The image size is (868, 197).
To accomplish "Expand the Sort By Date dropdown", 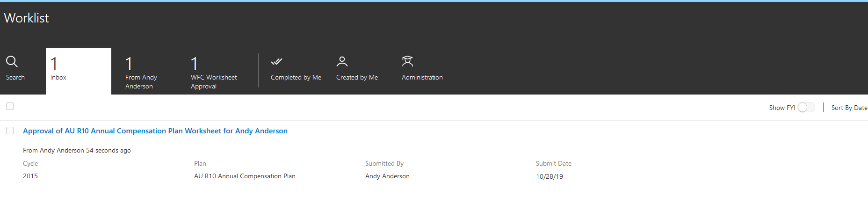I will pos(849,108).
